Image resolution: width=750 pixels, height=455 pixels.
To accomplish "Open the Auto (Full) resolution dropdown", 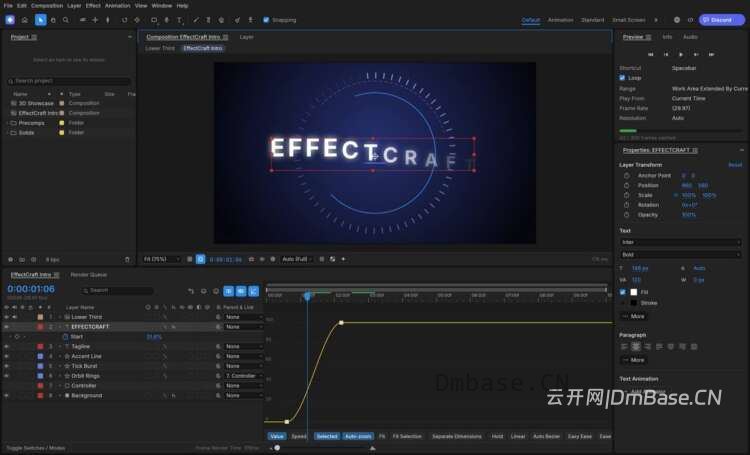I will coord(297,259).
